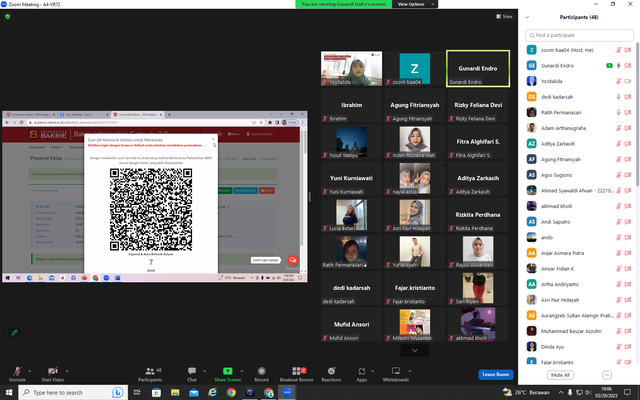
Task: Select Andi Saputro in participants list
Action: (579, 222)
